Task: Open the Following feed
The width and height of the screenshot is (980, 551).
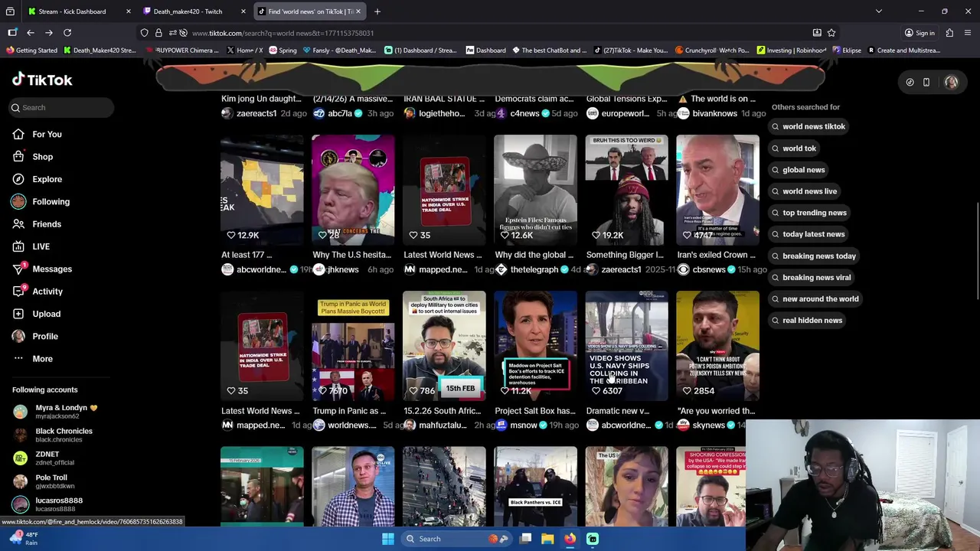Action: tap(51, 201)
